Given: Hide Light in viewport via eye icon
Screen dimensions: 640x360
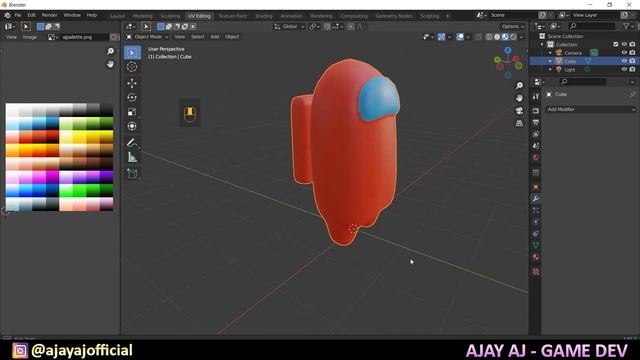Looking at the screenshot, I should click(624, 69).
